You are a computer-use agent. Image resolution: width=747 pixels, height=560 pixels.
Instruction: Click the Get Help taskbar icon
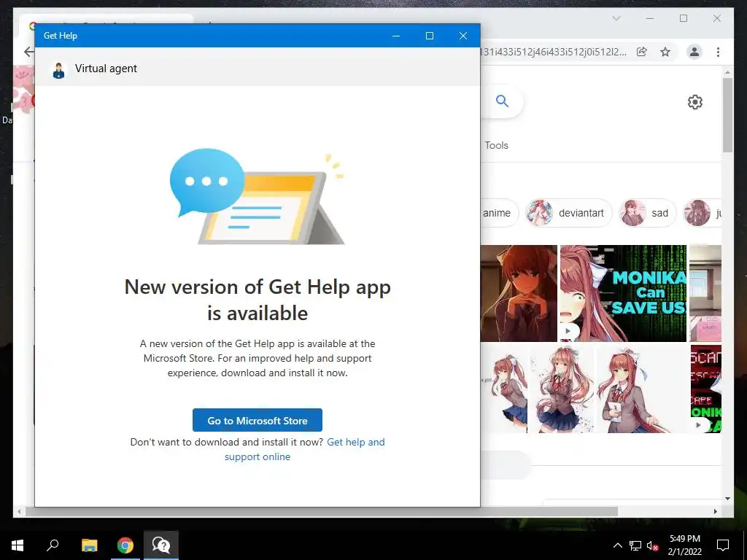click(161, 545)
